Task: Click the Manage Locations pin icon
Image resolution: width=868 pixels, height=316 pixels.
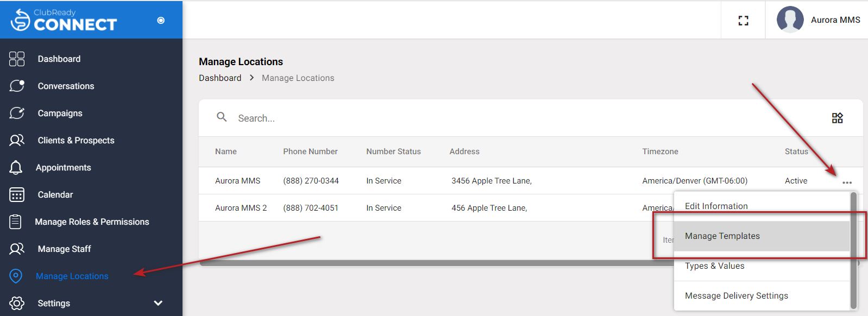Action: point(16,276)
